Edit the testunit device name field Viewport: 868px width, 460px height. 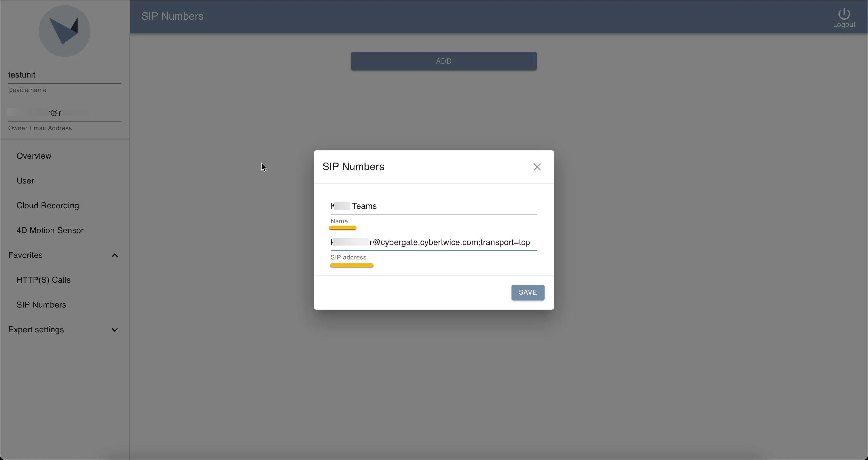coord(64,75)
